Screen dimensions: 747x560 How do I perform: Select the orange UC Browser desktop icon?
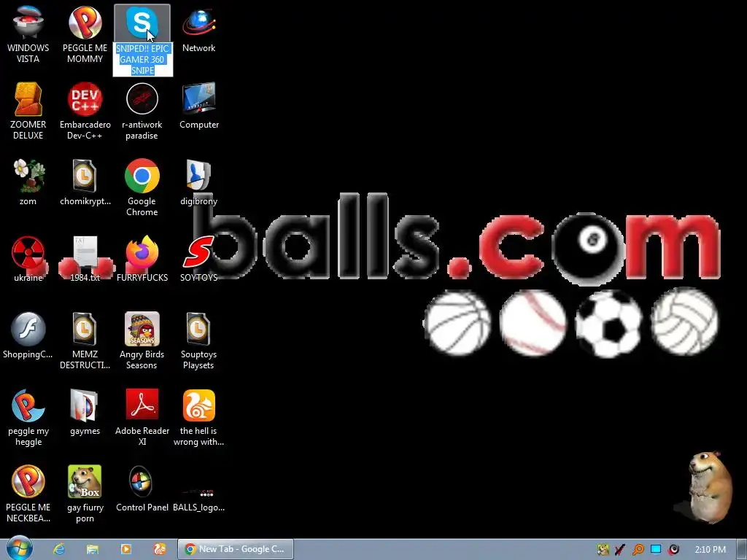tap(198, 405)
